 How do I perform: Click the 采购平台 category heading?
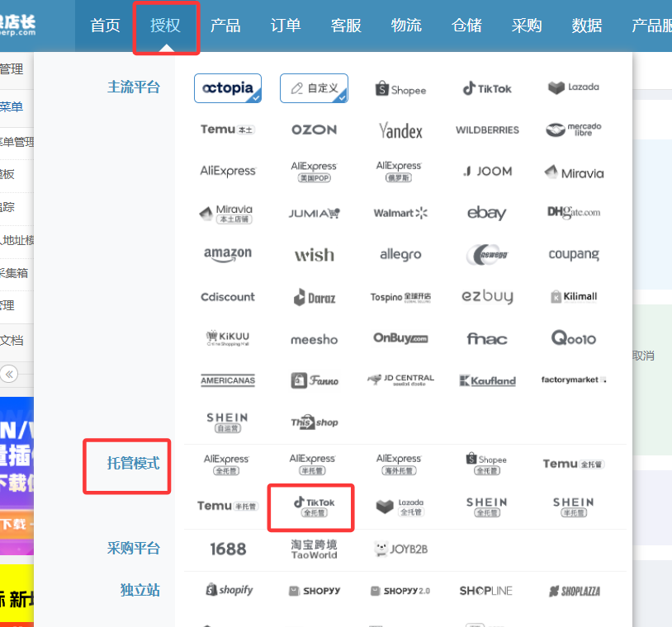point(133,548)
